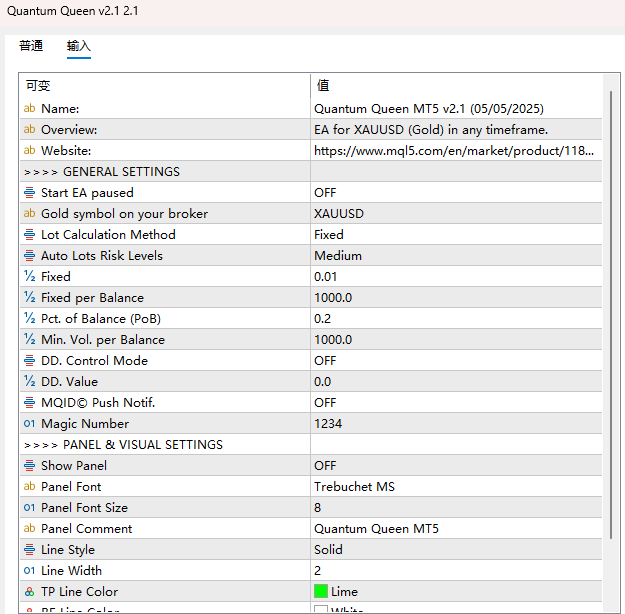Viewport: 625px width, 614px height.
Task: Click the 值 column header
Action: click(456, 85)
